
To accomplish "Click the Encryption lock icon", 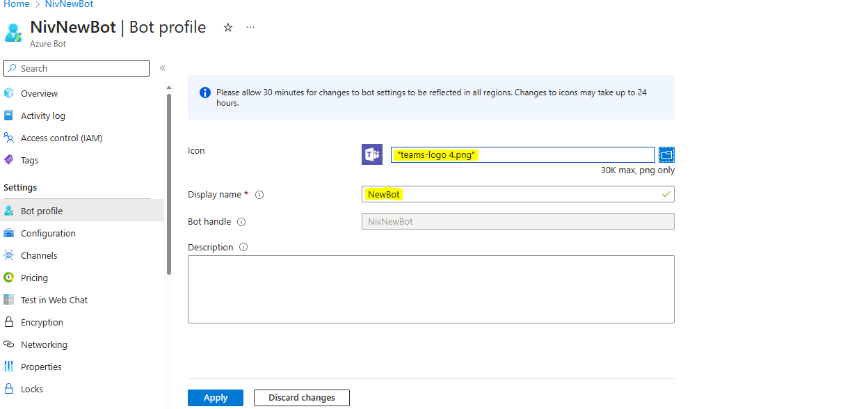I will (x=9, y=322).
